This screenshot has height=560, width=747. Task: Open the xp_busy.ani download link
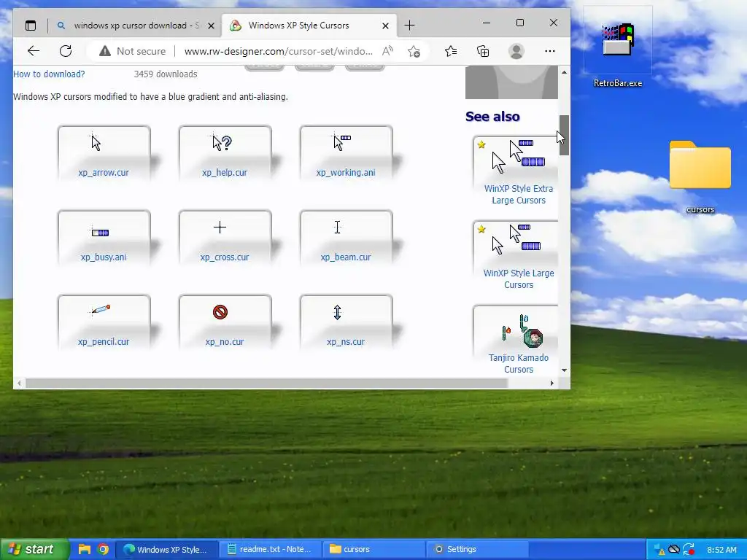104,257
